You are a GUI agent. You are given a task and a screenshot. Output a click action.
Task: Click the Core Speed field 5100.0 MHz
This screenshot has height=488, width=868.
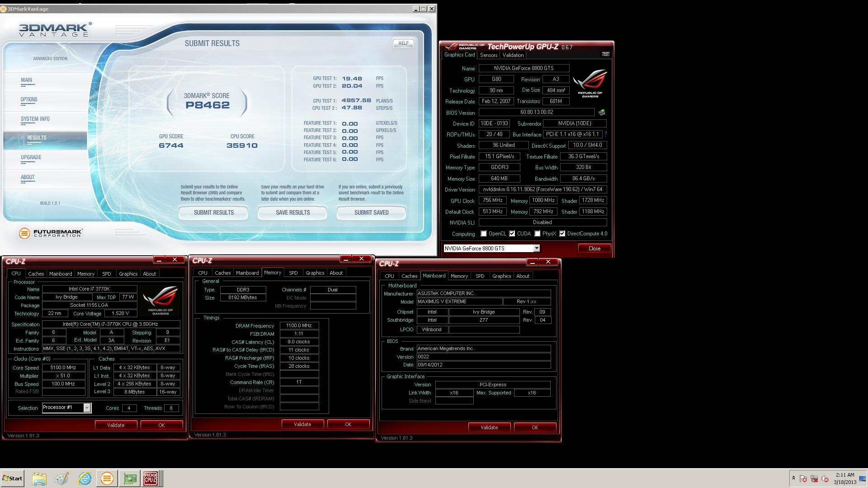[64, 368]
